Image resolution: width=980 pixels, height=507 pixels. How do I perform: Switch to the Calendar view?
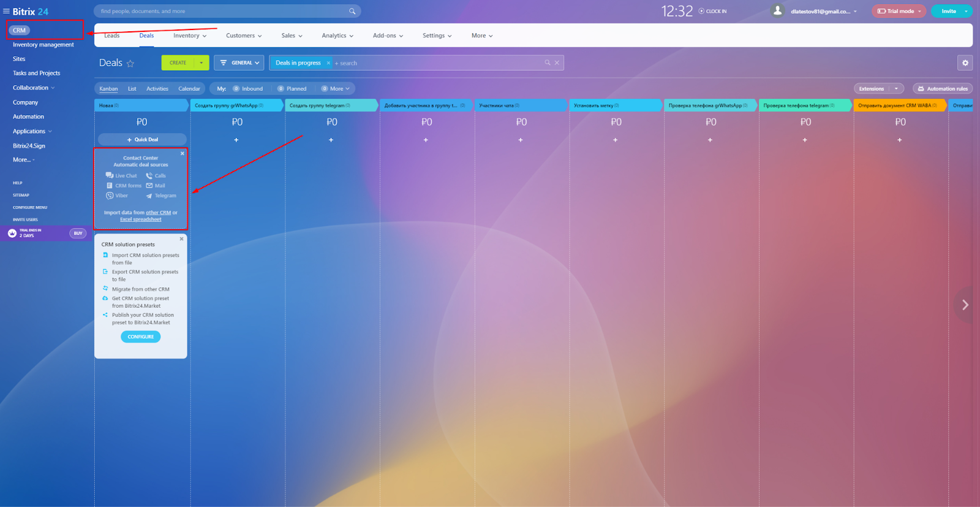(189, 89)
